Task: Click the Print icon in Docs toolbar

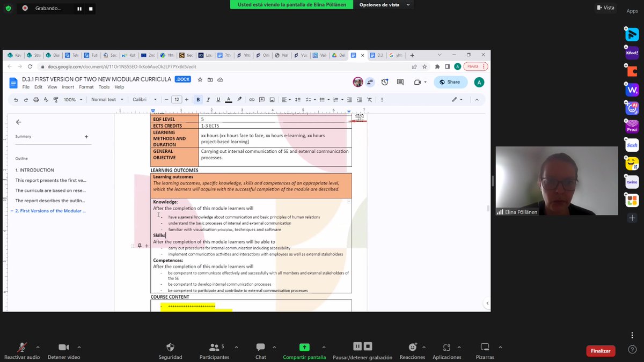Action: (x=36, y=99)
